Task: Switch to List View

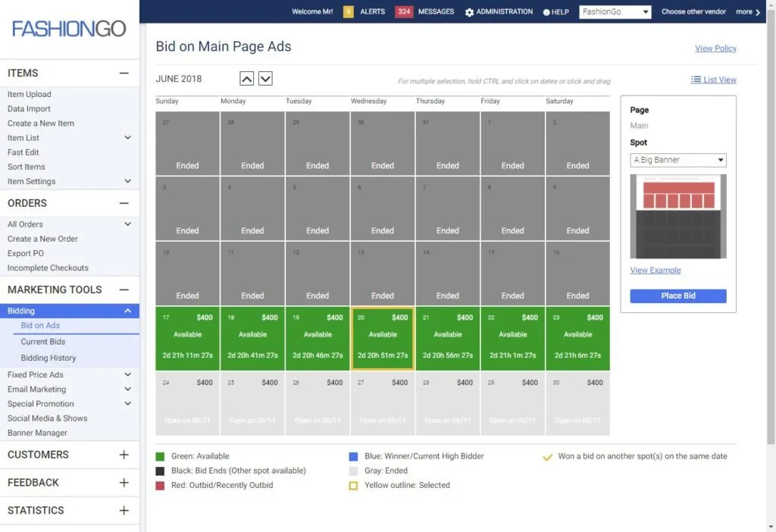Action: (x=720, y=80)
